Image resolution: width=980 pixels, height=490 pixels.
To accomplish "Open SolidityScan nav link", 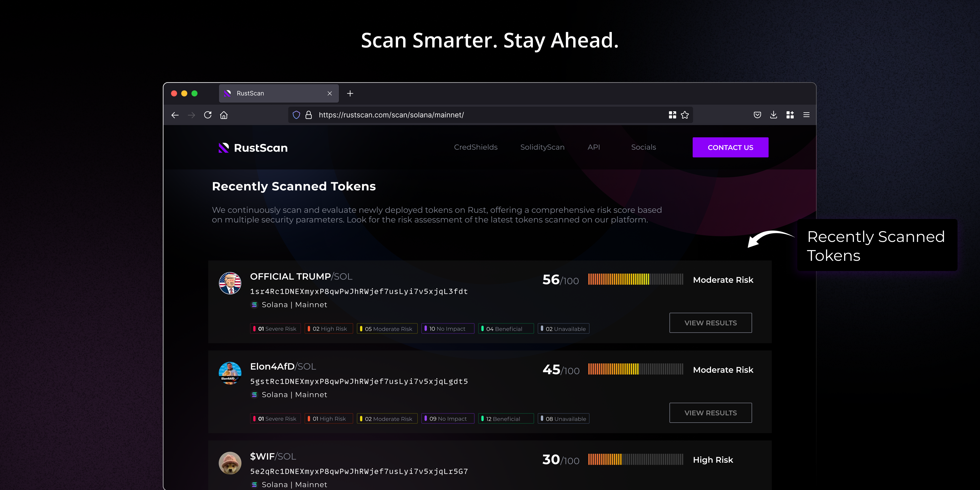I will pos(542,147).
